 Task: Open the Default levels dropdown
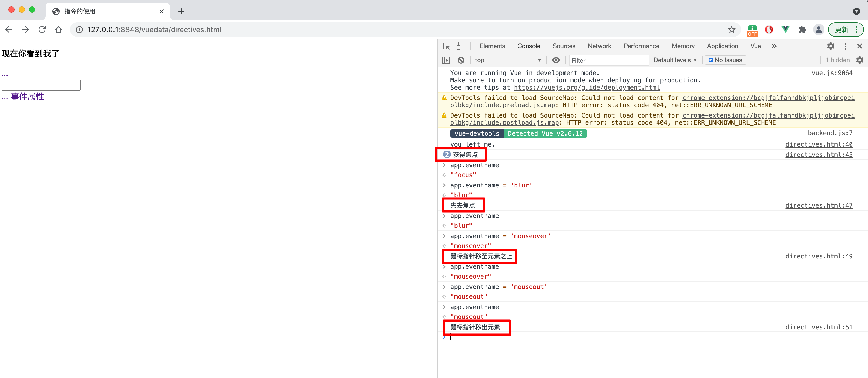click(675, 60)
